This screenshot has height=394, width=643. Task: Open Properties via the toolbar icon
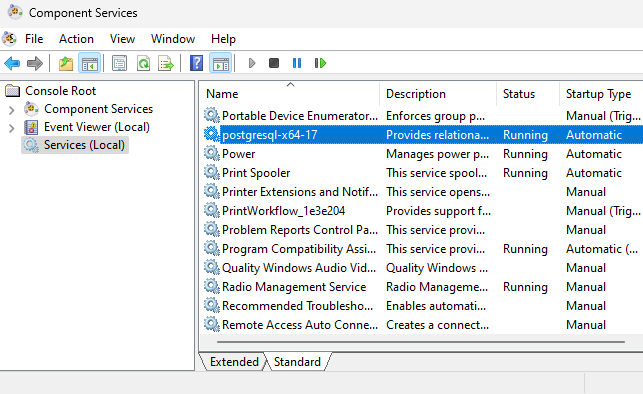click(119, 63)
